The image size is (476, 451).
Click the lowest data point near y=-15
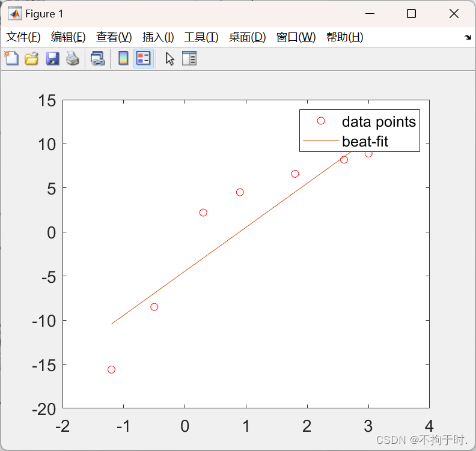(111, 369)
